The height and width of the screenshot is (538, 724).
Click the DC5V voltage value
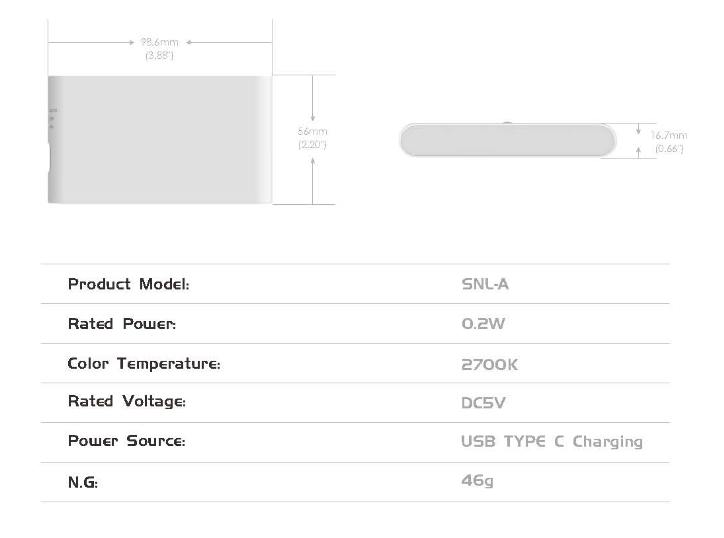(483, 403)
